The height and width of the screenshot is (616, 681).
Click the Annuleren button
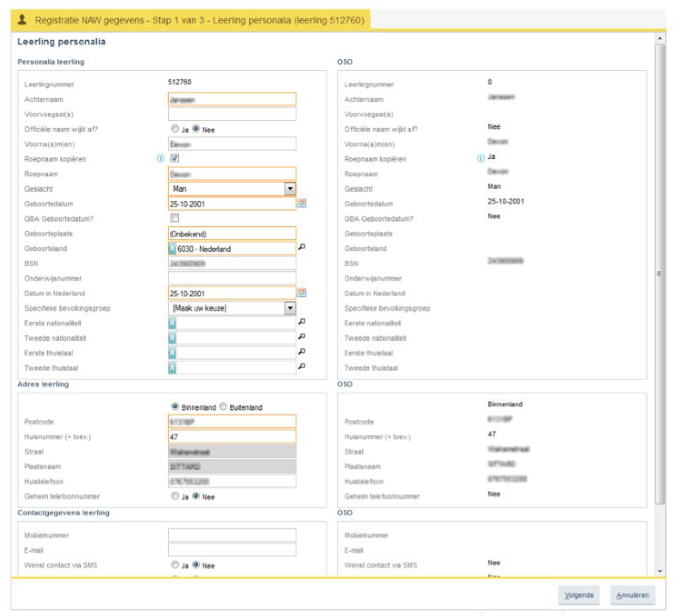(x=632, y=595)
